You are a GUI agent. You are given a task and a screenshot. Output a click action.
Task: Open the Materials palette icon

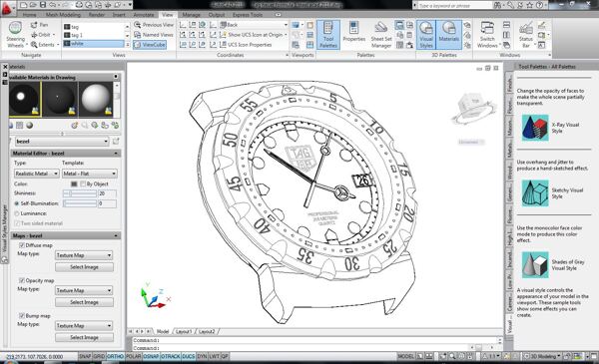(x=448, y=35)
